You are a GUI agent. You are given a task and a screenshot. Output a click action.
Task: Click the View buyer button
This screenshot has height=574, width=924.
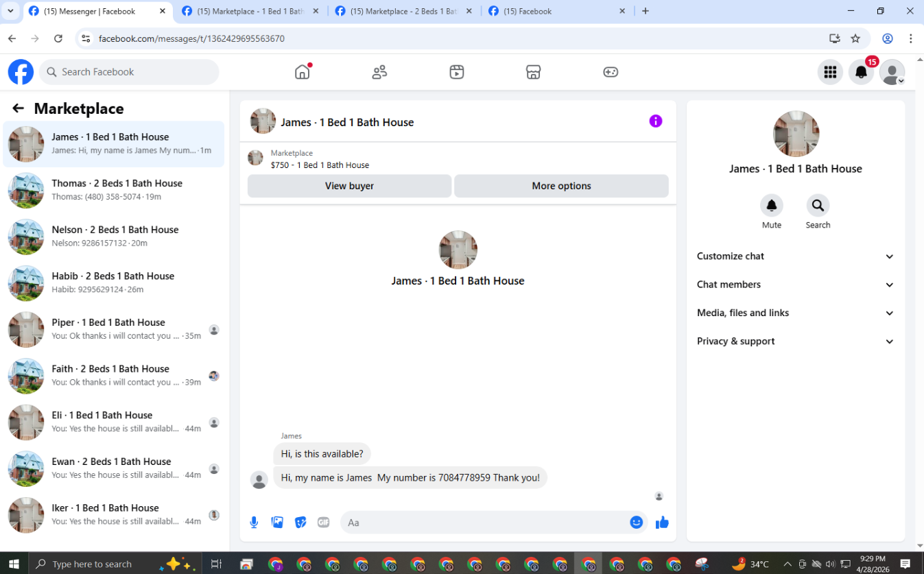click(349, 186)
